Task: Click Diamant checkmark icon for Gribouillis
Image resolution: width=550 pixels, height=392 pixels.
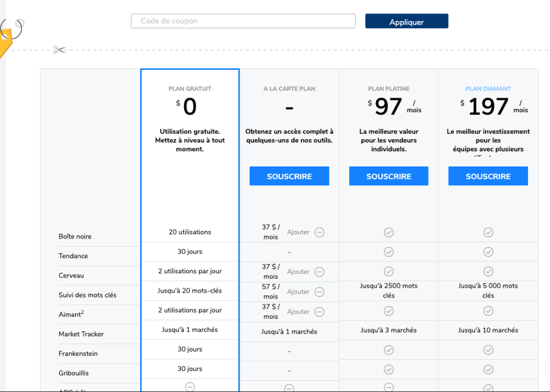Action: pyautogui.click(x=488, y=369)
